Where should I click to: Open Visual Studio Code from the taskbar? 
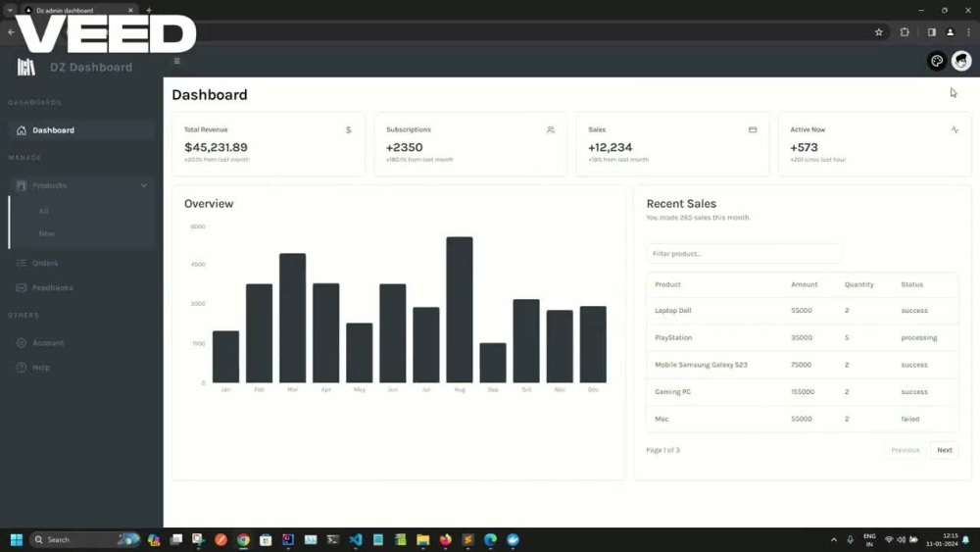pyautogui.click(x=356, y=539)
